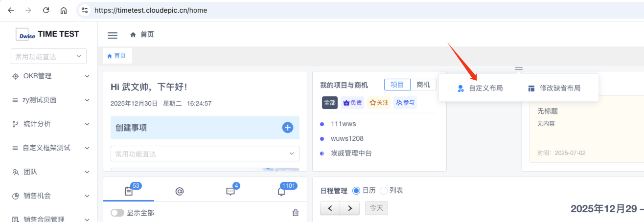Select the 列表 radio button
Image resolution: width=644 pixels, height=222 pixels.
pyautogui.click(x=383, y=190)
